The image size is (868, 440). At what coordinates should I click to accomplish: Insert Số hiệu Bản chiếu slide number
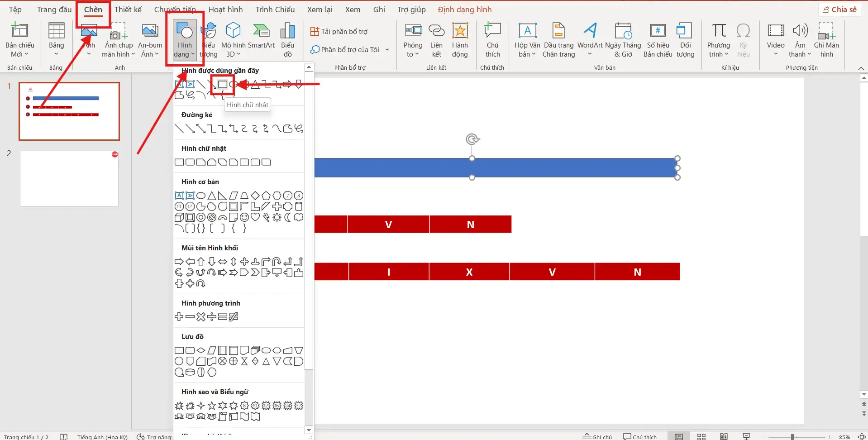pos(658,40)
